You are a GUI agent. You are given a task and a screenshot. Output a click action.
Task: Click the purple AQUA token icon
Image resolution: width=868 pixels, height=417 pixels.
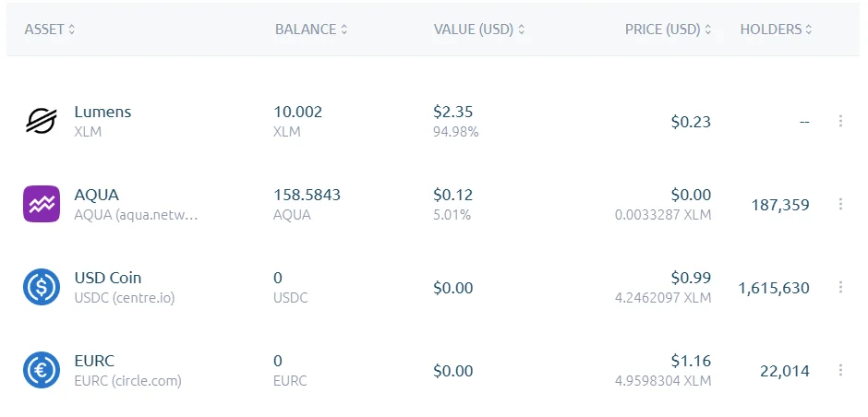pos(42,204)
